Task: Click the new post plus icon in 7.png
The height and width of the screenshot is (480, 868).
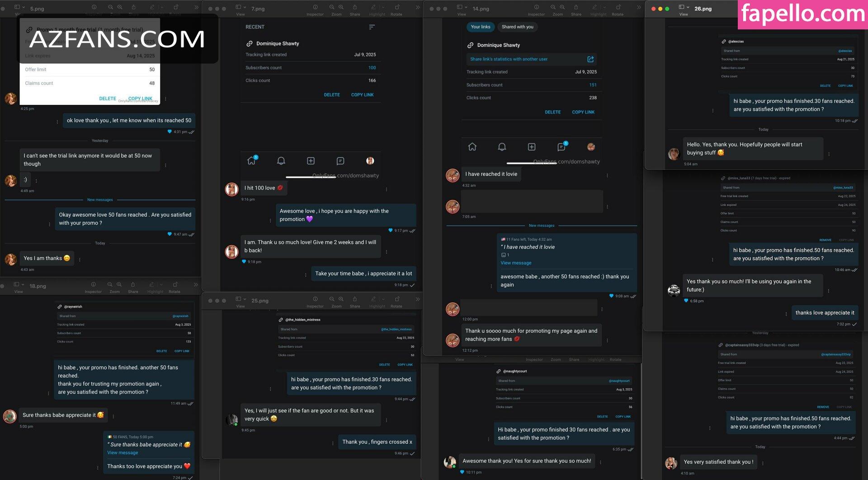Action: [311, 161]
